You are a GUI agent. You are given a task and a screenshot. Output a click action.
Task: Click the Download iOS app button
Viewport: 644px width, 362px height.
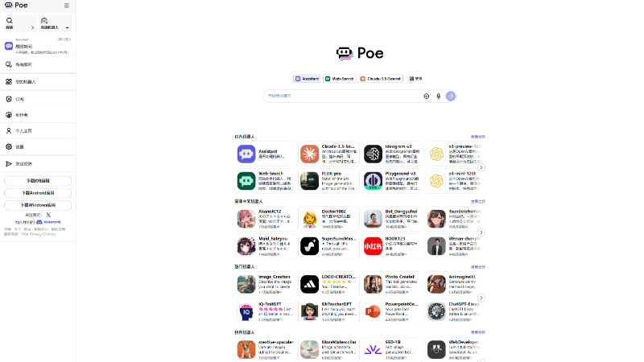(38, 180)
